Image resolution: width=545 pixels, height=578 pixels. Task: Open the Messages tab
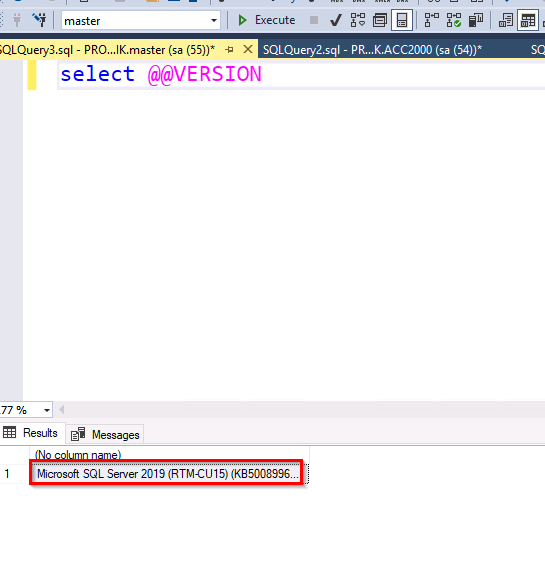(x=105, y=435)
